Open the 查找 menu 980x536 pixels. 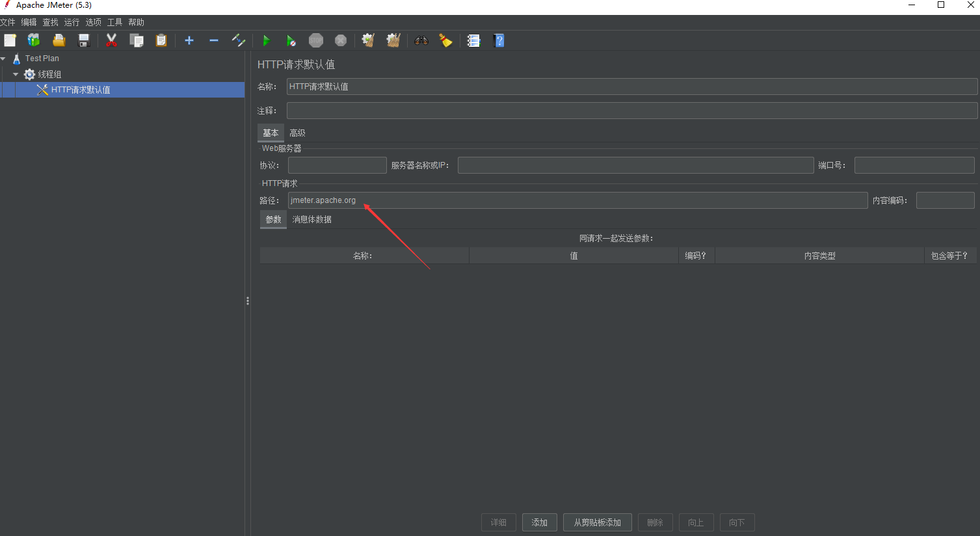point(51,22)
